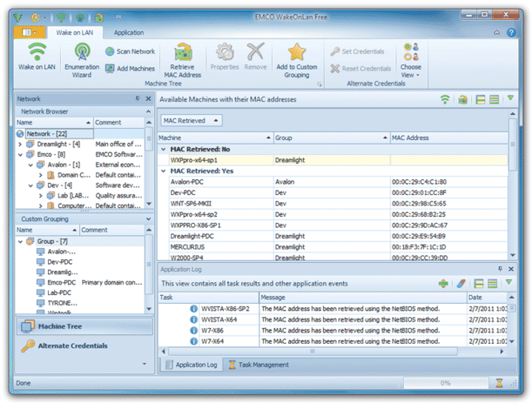Pin the Network panel
The width and height of the screenshot is (532, 403).
tap(138, 98)
